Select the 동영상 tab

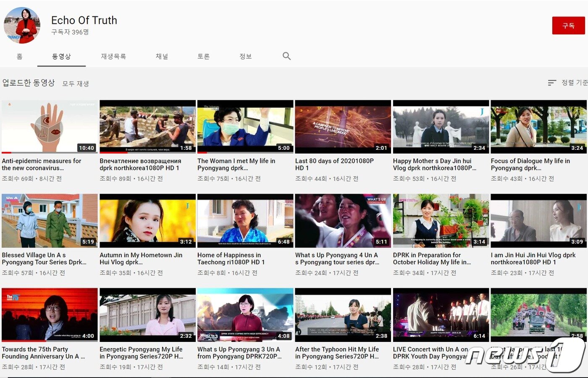point(61,56)
